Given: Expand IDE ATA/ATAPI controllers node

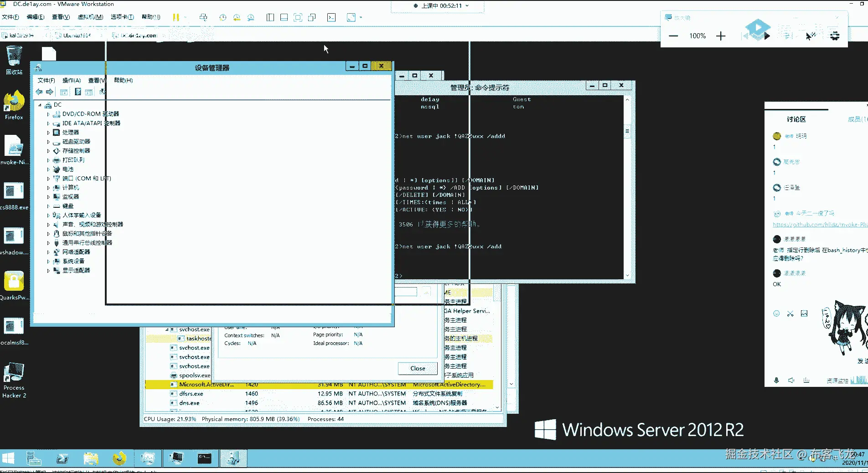Looking at the screenshot, I should pos(48,123).
